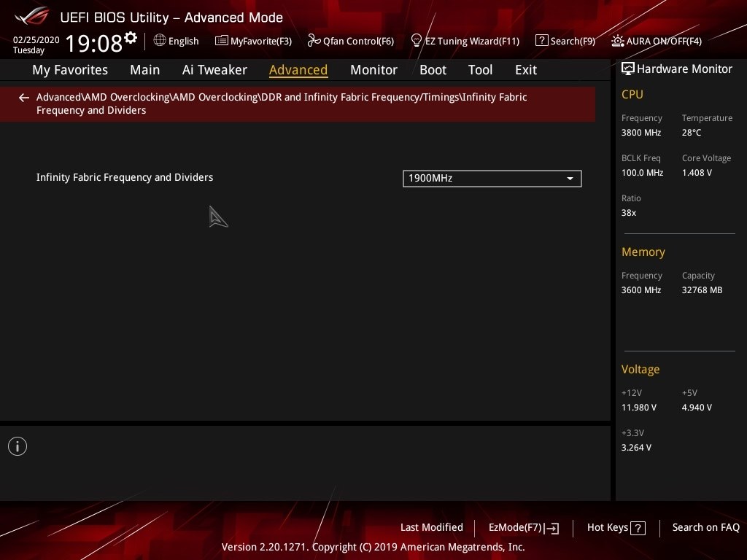Screen dimensions: 747x560
Task: Click the Hardware Monitor screen icon
Action: click(x=628, y=69)
